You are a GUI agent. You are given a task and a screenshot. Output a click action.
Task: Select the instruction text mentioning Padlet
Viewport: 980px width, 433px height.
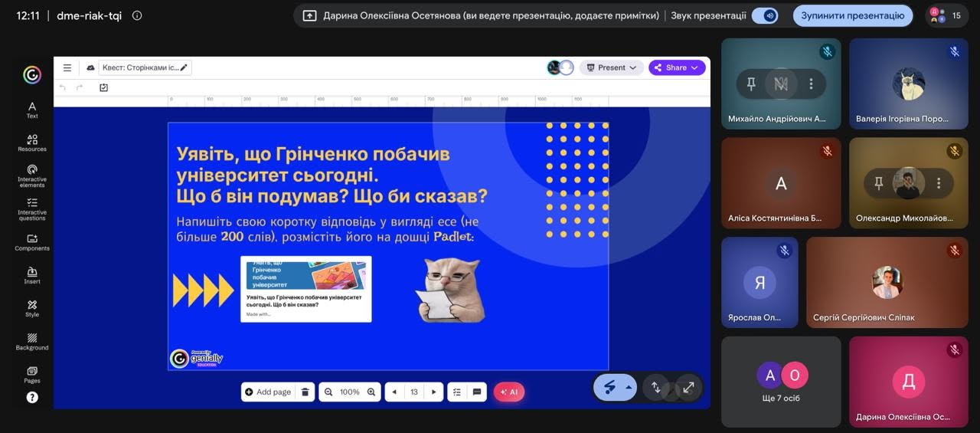(x=327, y=229)
